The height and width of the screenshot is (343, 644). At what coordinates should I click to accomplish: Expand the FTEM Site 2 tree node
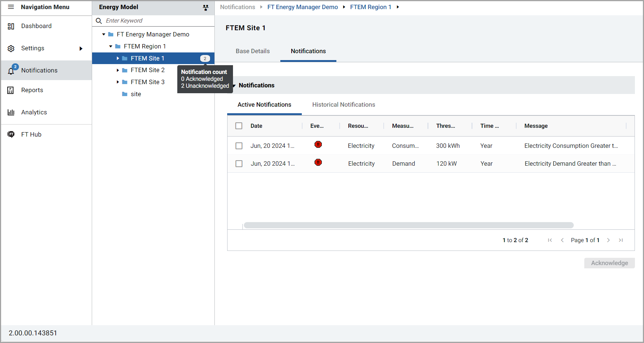[118, 70]
